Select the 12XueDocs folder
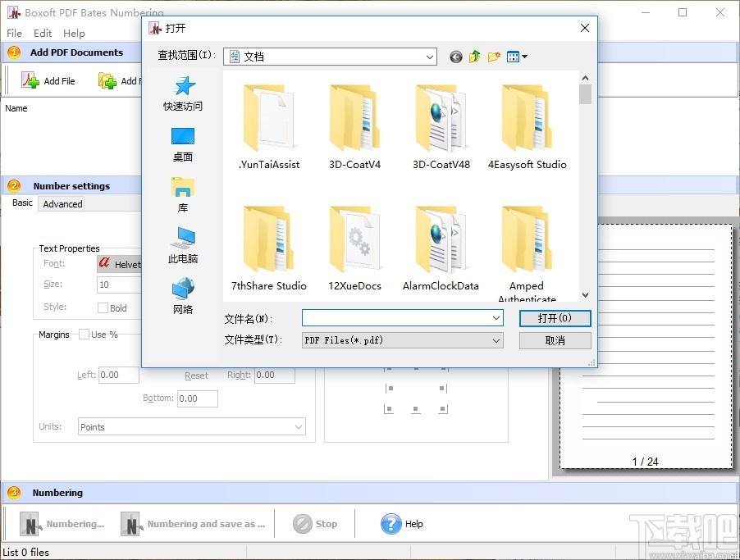 [x=354, y=248]
